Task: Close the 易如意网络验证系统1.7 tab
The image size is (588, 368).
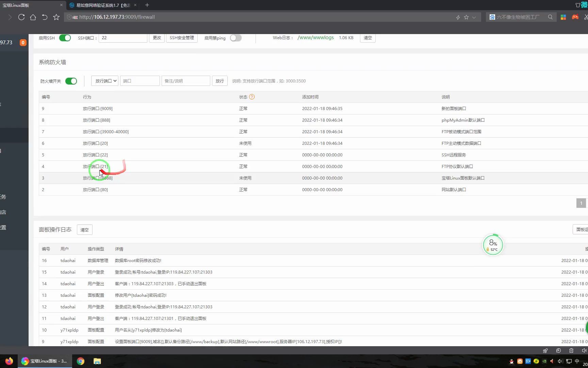Action: pos(135,5)
